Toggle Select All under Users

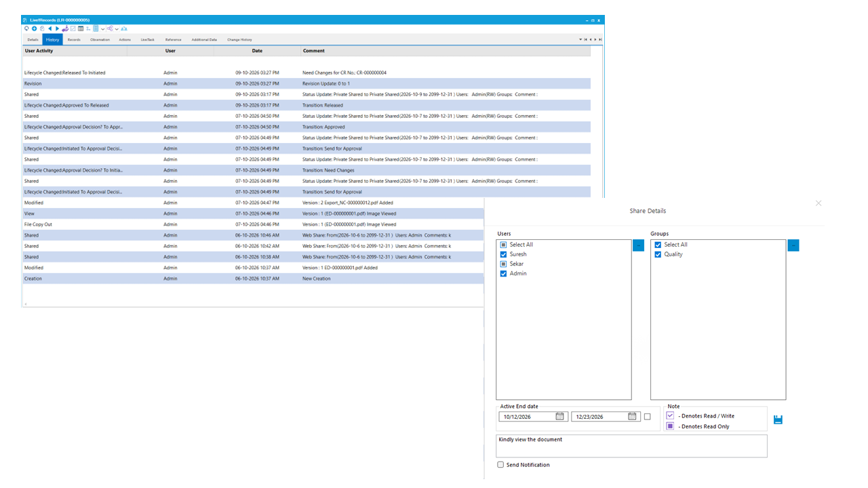503,245
